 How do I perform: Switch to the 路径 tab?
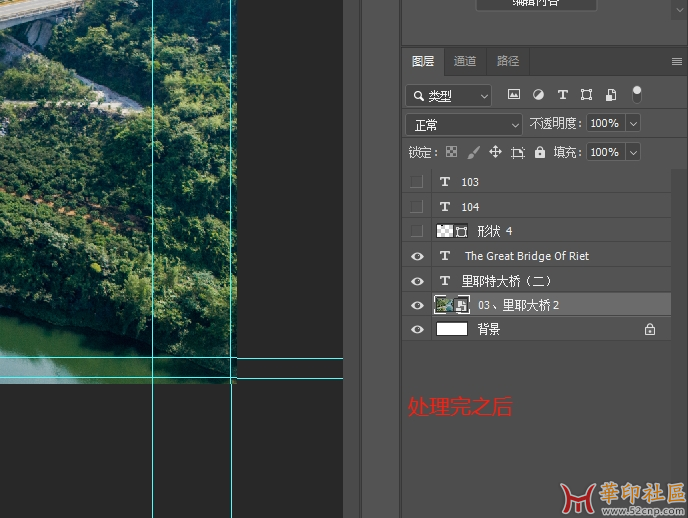[x=508, y=61]
